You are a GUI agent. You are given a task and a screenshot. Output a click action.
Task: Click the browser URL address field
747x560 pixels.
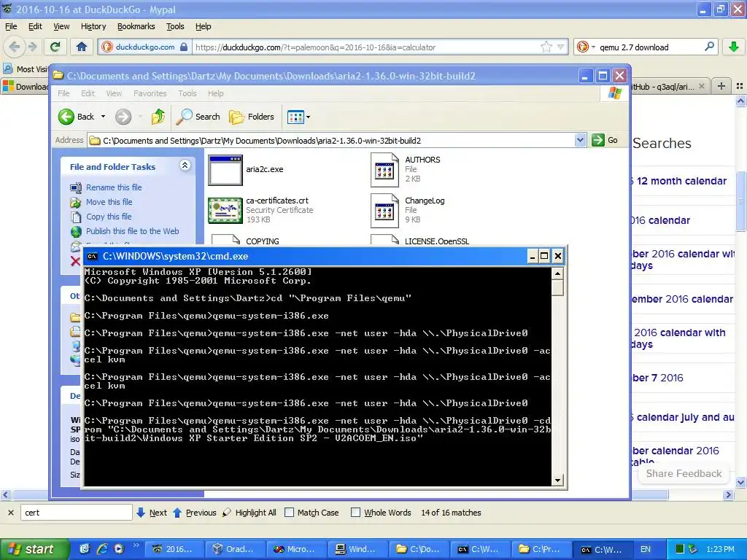click(367, 47)
